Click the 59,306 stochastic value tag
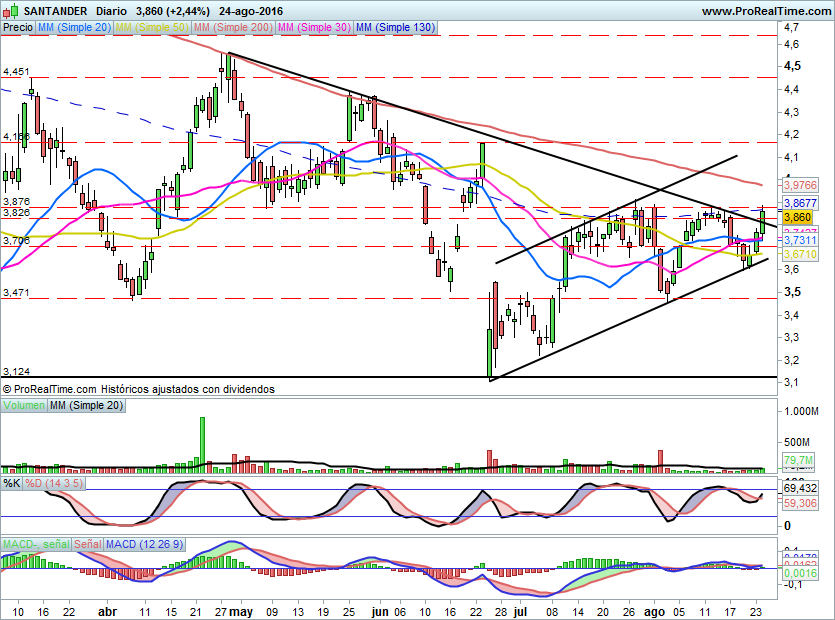835x620 pixels. tap(799, 503)
